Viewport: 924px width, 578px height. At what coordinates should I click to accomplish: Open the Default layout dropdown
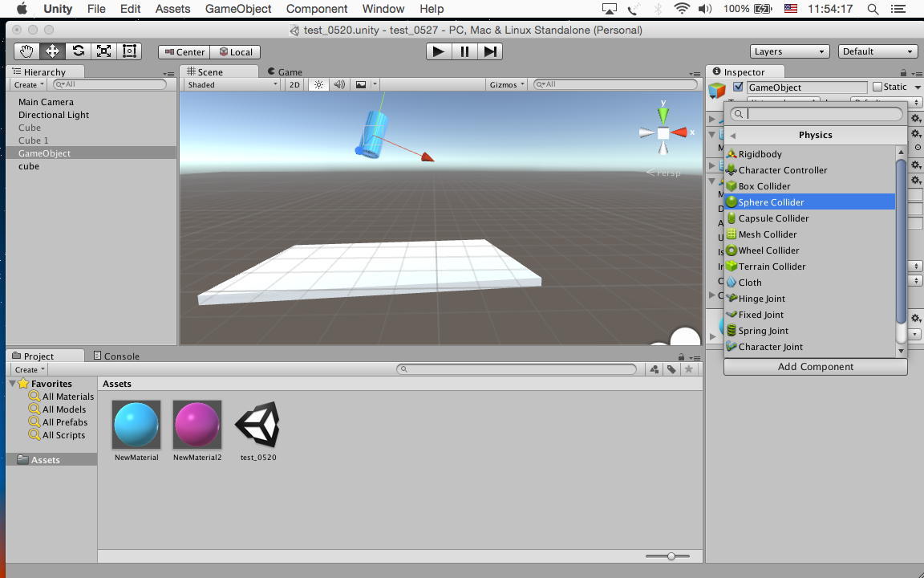[x=877, y=51]
